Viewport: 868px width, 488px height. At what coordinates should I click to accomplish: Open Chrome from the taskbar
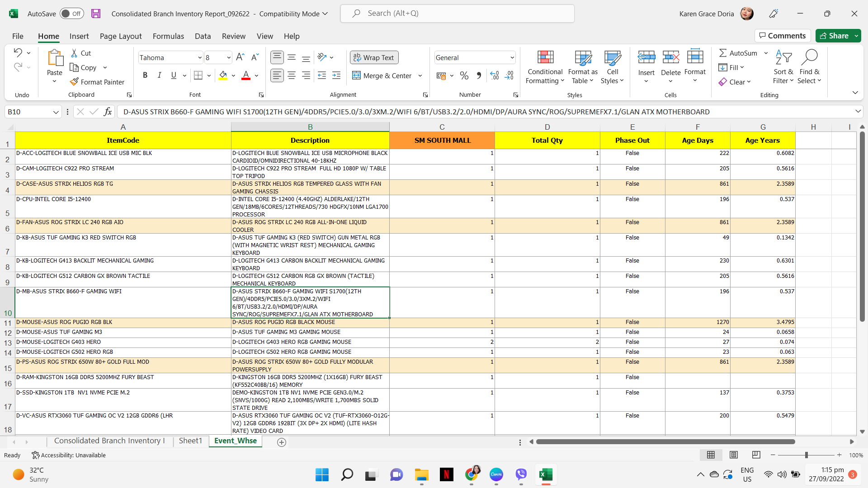coord(472,474)
